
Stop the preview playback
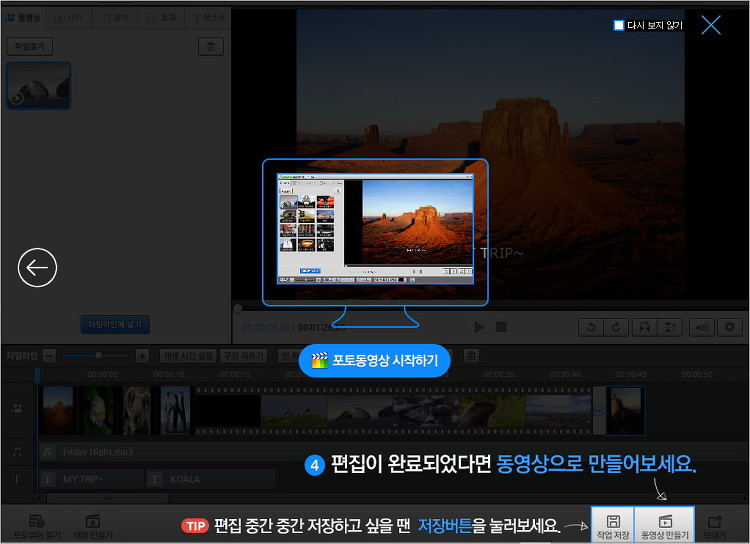[501, 327]
